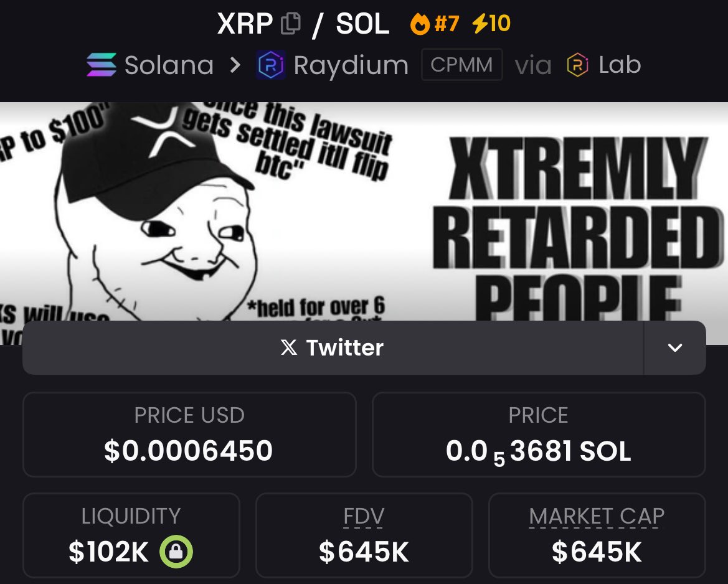
Task: Click the lightning boost 10 icon
Action: coord(480,23)
